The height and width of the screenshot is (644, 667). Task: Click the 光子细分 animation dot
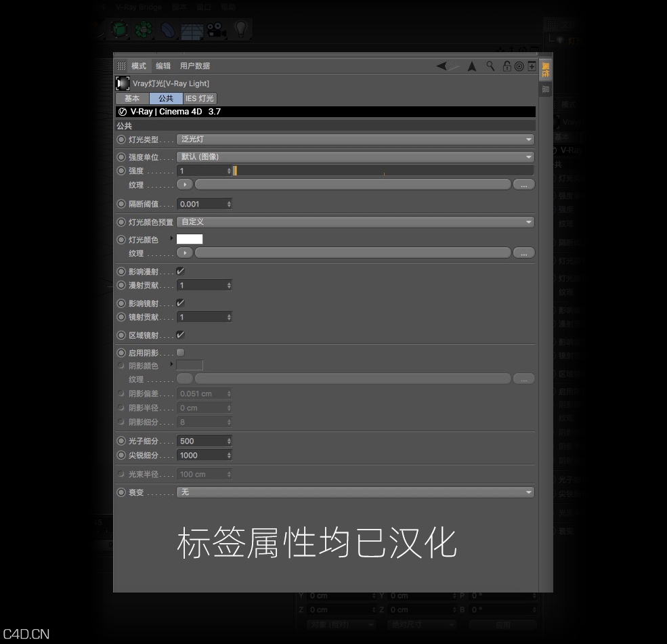121,441
